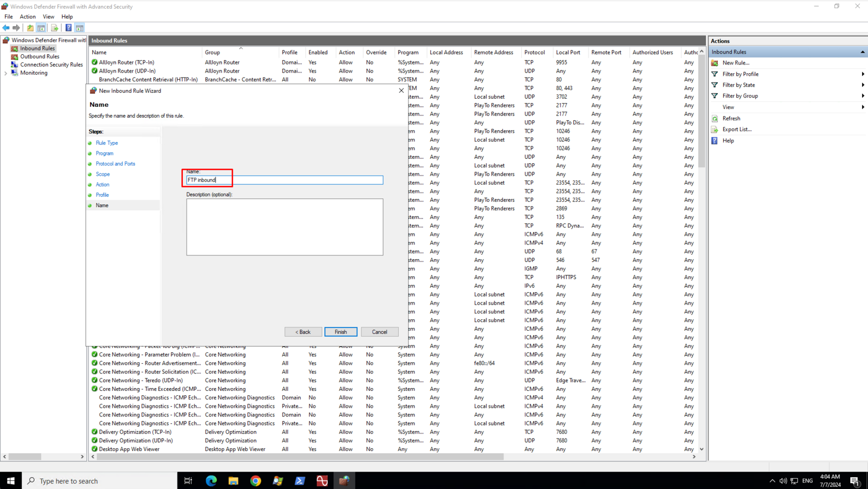Click the Back arrow in the toolbar
The width and height of the screenshot is (868, 489).
tap(6, 28)
